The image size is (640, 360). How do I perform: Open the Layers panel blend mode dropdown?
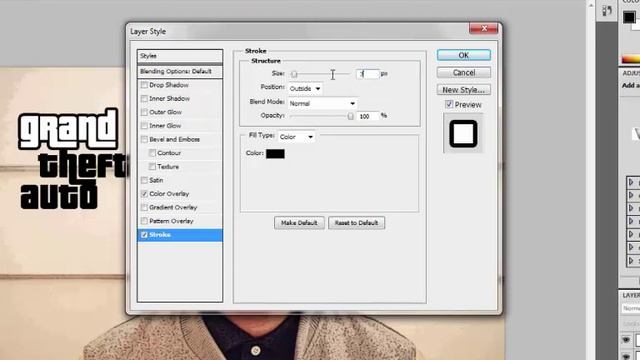631,309
